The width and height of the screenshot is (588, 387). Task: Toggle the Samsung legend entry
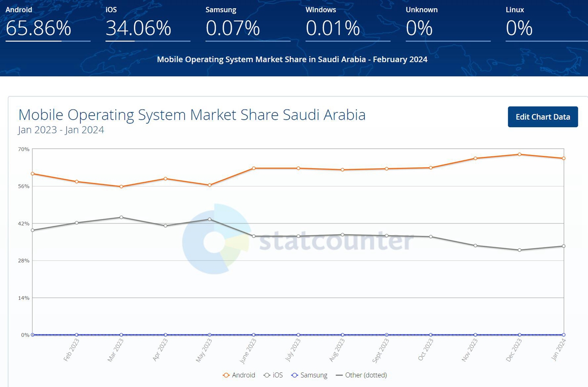tap(309, 375)
